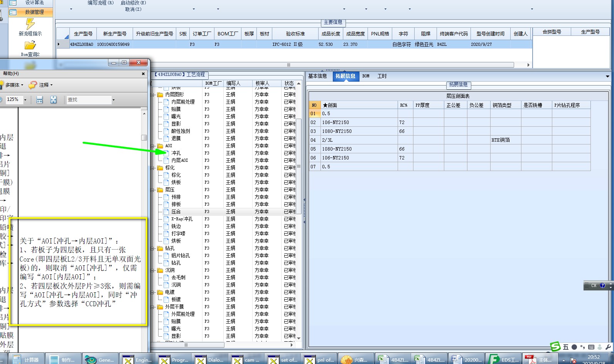
Task: Collapse the 钻孔 tree folder
Action: pos(153,248)
